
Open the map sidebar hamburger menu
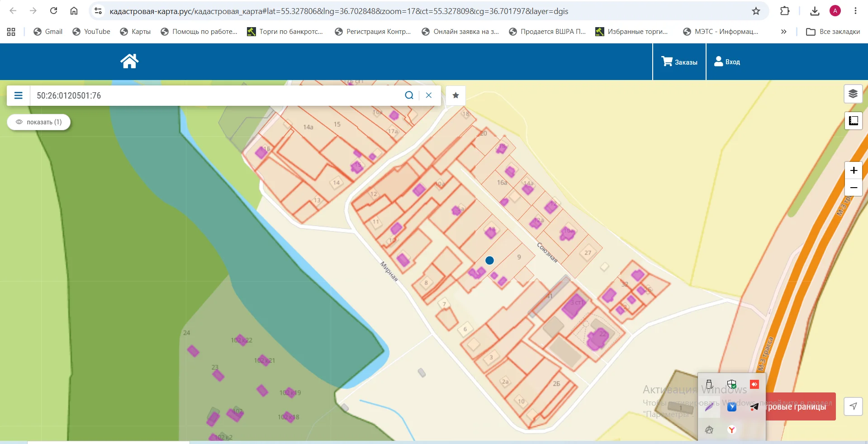click(19, 95)
